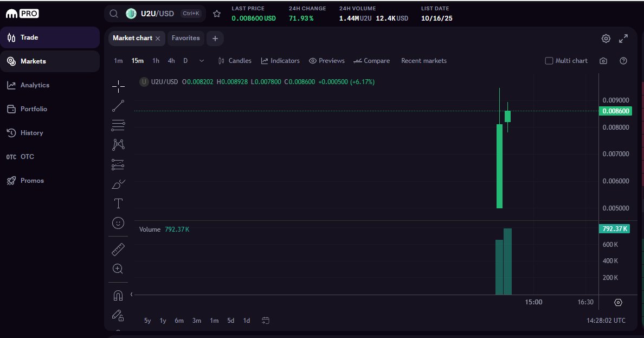Viewport: 644px width, 338px height.
Task: Activate the zoom in tool
Action: click(118, 269)
